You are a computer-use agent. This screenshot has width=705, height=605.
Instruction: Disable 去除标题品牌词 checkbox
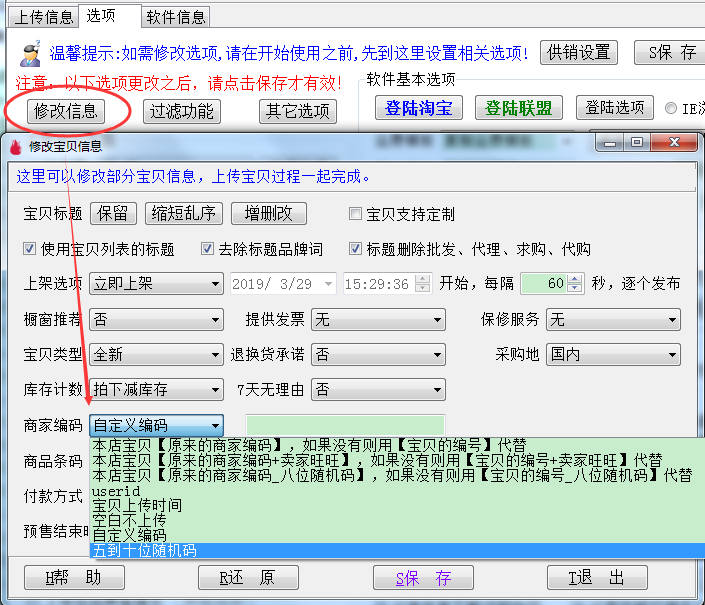[209, 249]
